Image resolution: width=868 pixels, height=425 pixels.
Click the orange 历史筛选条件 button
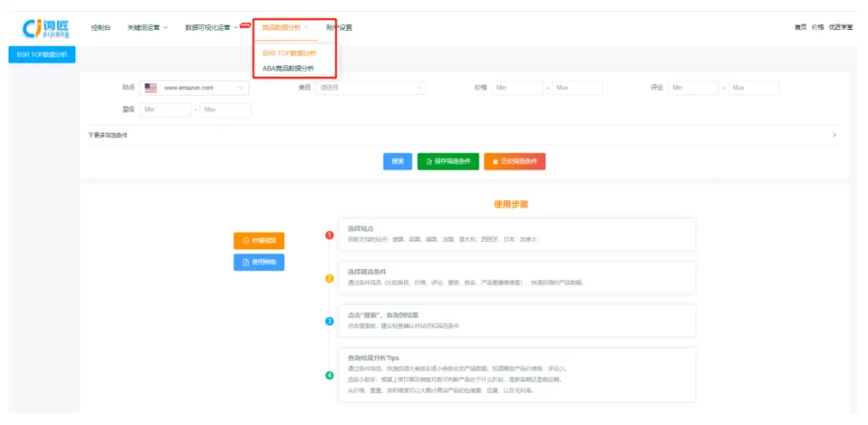514,161
